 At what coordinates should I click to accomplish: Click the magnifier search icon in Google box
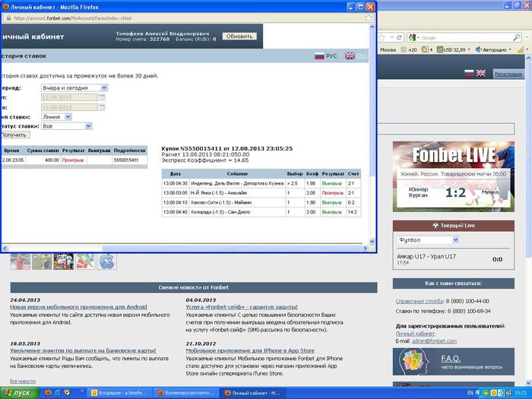coord(517,37)
